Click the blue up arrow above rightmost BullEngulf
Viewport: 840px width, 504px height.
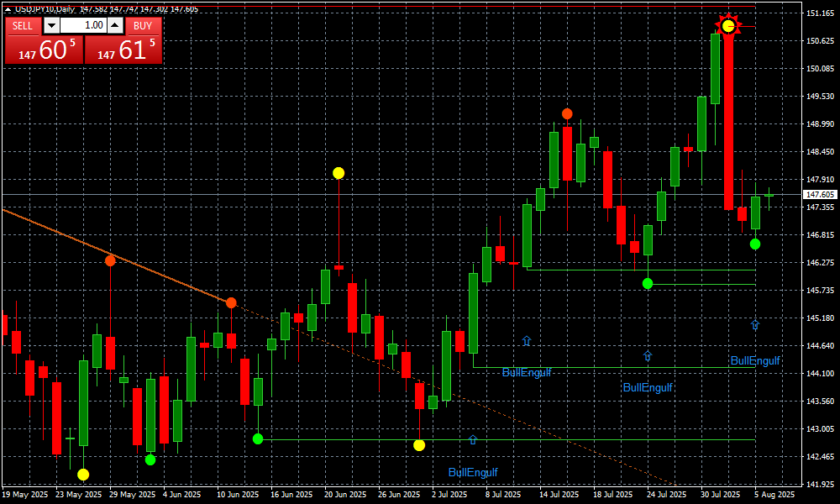(x=755, y=324)
